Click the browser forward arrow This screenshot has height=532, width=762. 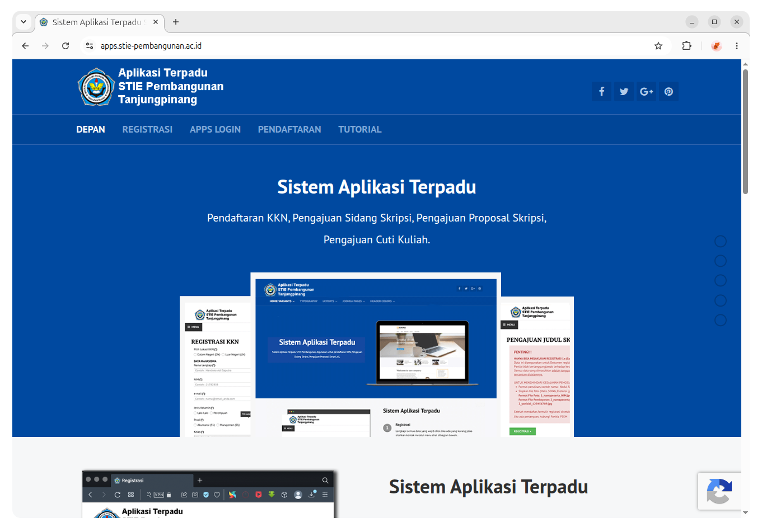point(45,46)
